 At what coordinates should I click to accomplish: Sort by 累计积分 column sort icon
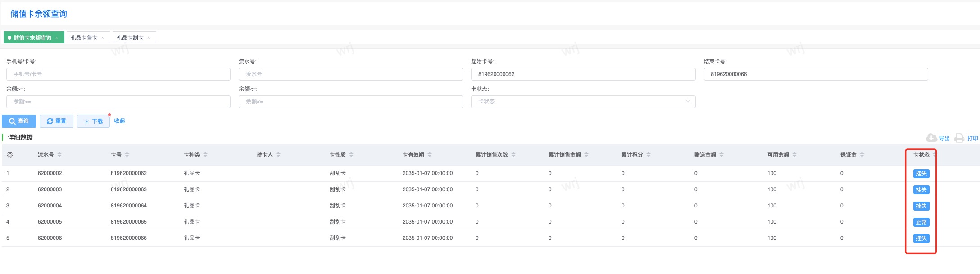point(649,155)
